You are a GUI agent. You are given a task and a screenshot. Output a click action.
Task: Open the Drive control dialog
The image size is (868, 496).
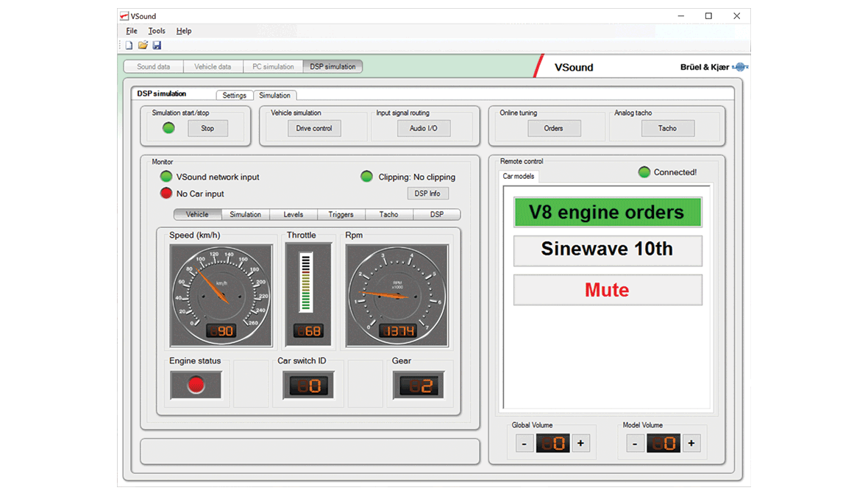(314, 128)
